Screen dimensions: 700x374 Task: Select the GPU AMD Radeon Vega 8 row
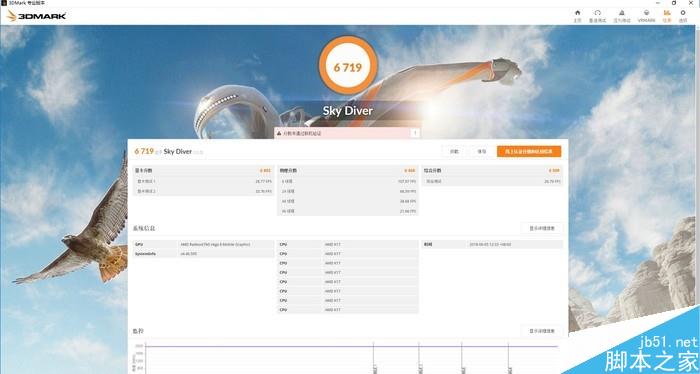click(x=203, y=245)
